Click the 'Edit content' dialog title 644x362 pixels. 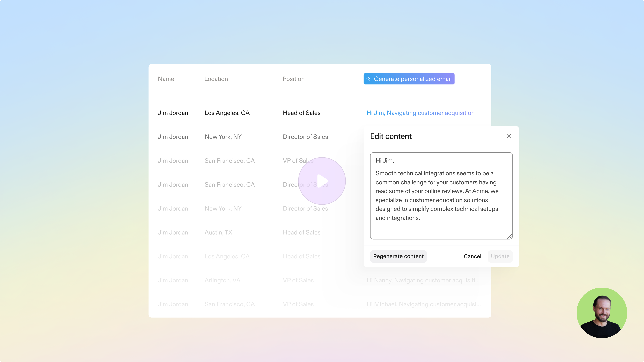391,136
